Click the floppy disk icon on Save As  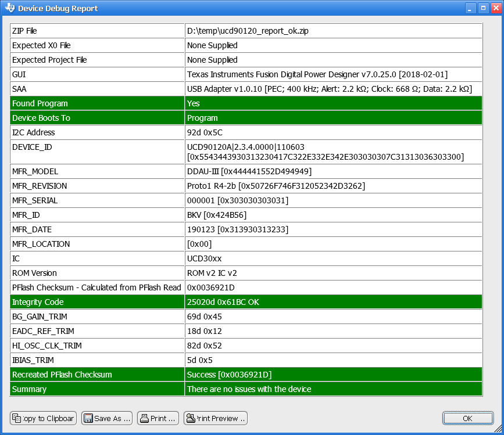(88, 418)
